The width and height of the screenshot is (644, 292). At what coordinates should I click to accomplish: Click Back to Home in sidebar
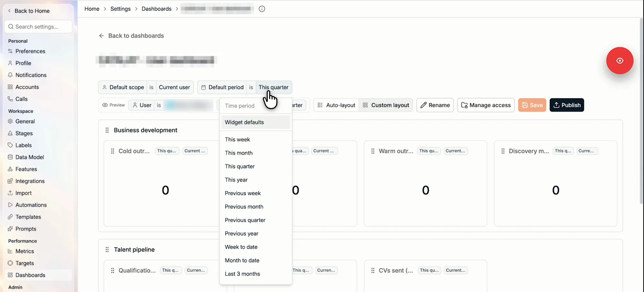(x=29, y=11)
